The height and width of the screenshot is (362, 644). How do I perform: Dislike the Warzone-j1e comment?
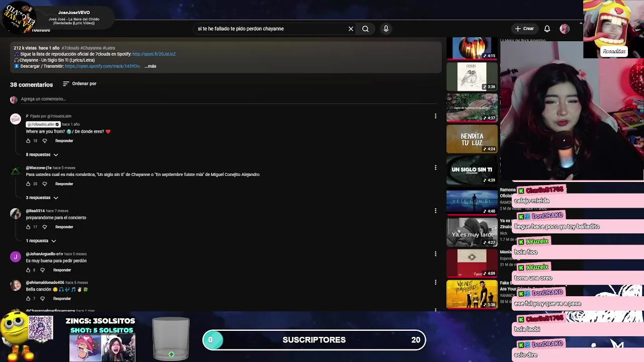(45, 184)
